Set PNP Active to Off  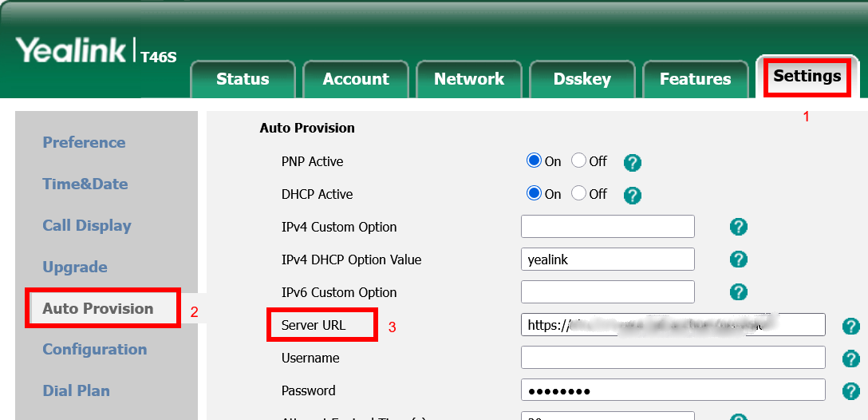tap(579, 161)
